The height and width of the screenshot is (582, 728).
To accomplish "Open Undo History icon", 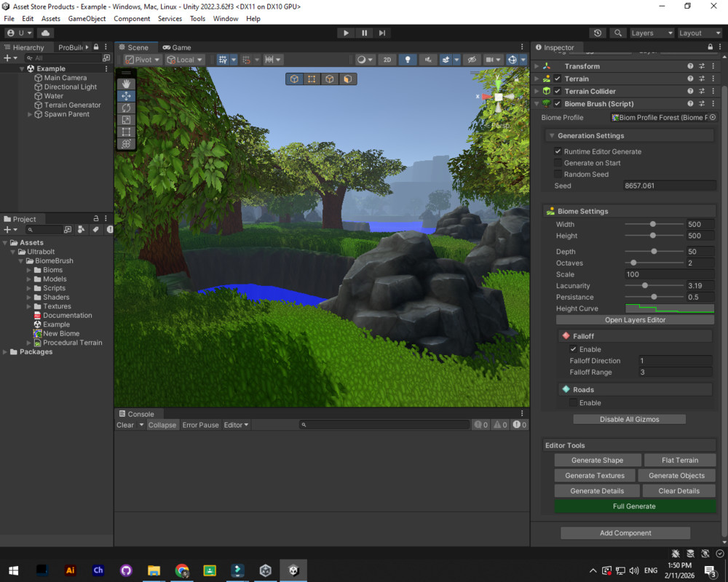I will click(x=598, y=33).
